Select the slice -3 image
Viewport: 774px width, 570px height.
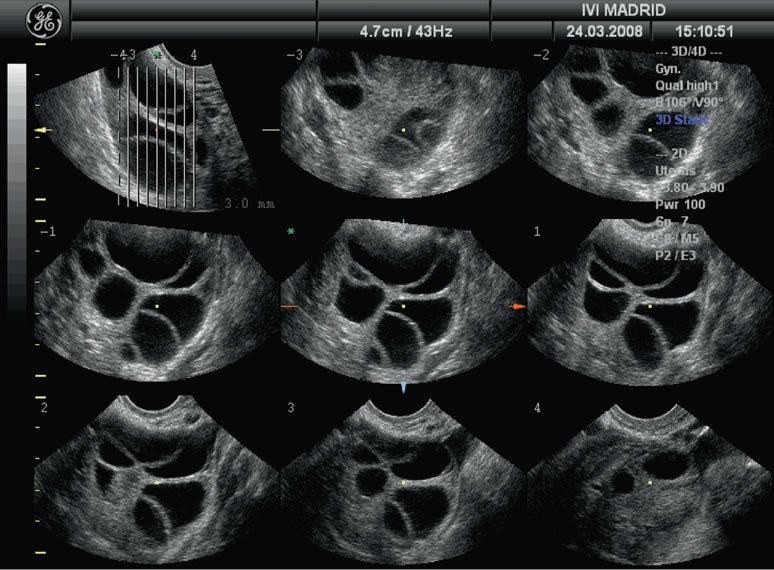[403, 124]
